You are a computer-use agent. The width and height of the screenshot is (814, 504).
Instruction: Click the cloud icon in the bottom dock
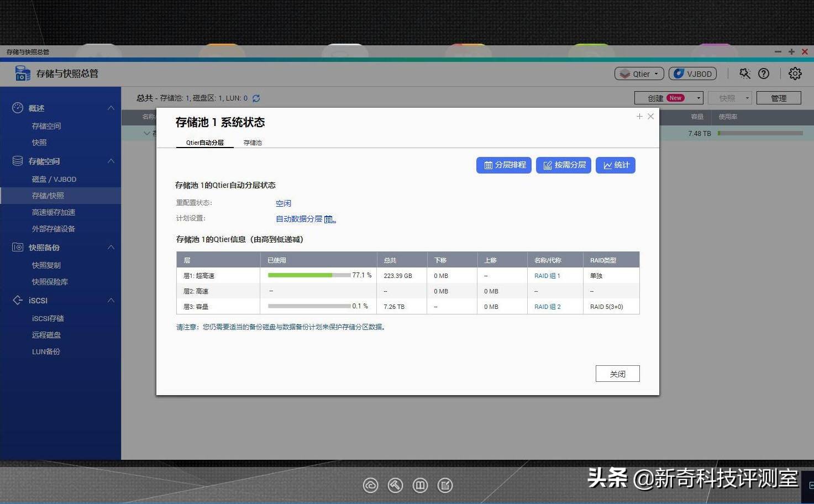[370, 485]
